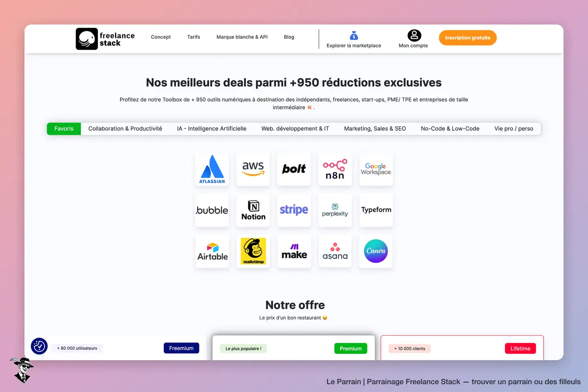This screenshot has width=588, height=392.
Task: Switch to Web. développement & IT tab
Action: click(295, 129)
